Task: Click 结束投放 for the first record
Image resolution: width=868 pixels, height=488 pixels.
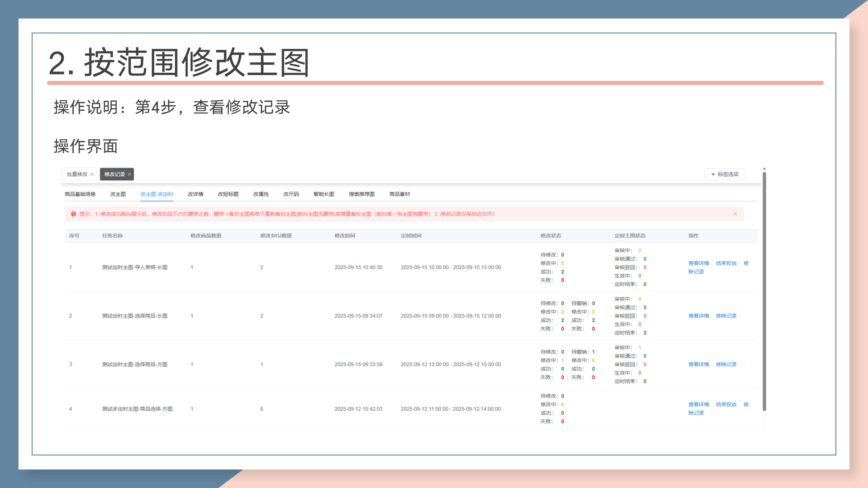Action: pyautogui.click(x=726, y=263)
